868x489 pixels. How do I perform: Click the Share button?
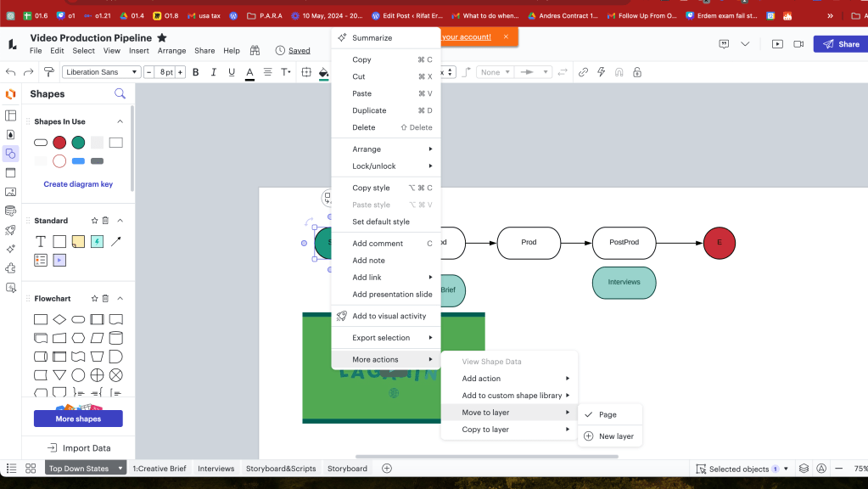[x=840, y=44]
